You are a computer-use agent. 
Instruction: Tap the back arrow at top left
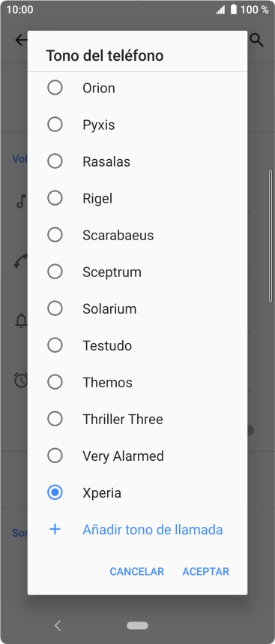pos(20,40)
